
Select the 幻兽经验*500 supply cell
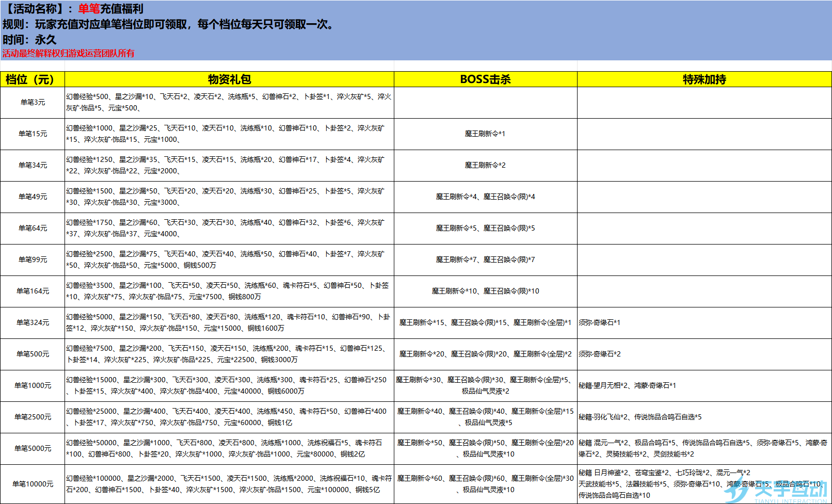pos(229,103)
